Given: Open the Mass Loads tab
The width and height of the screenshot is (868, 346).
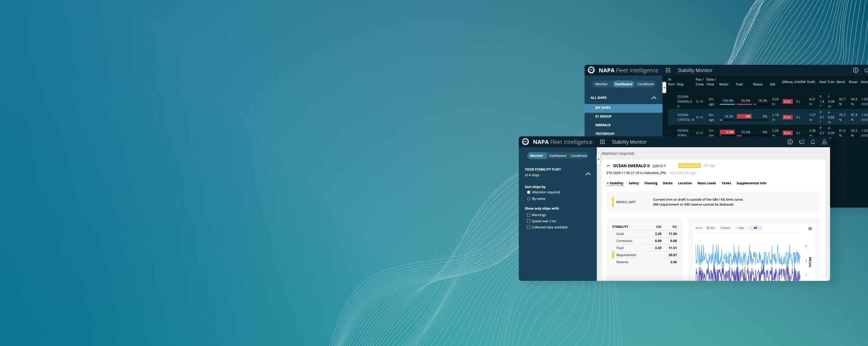Looking at the screenshot, I should (706, 183).
